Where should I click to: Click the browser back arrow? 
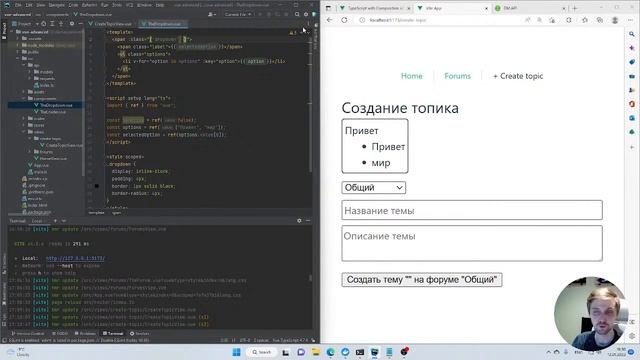[330, 20]
